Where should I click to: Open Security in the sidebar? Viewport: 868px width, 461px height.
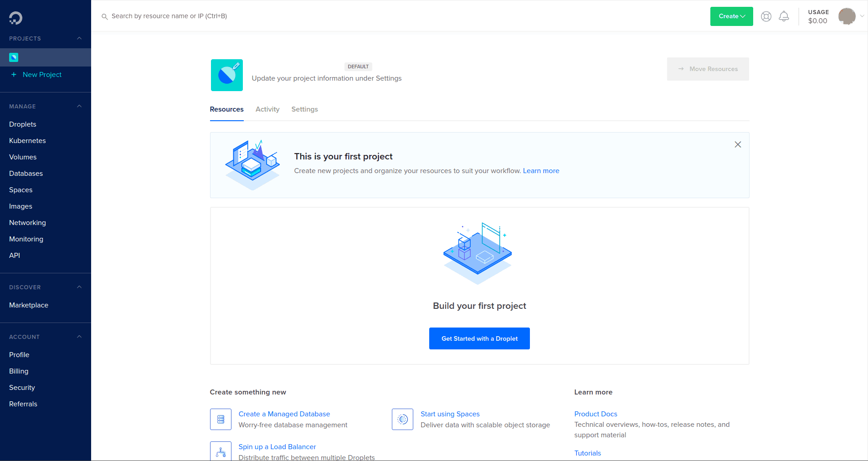click(x=22, y=388)
